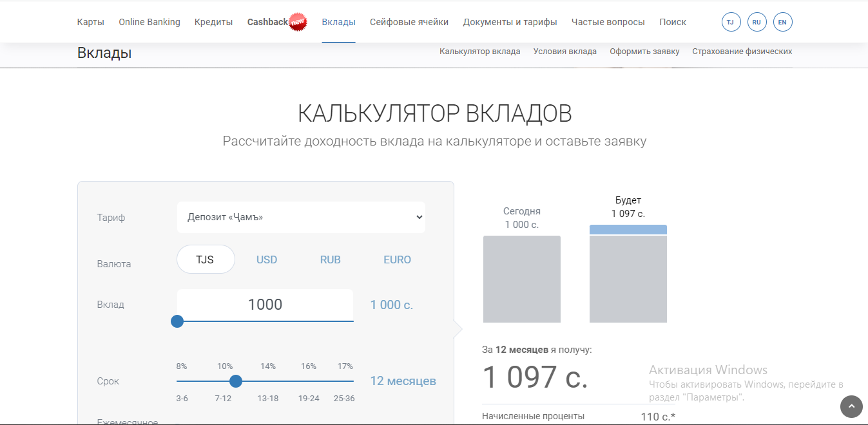Open the Кредиты menu item

pos(213,22)
